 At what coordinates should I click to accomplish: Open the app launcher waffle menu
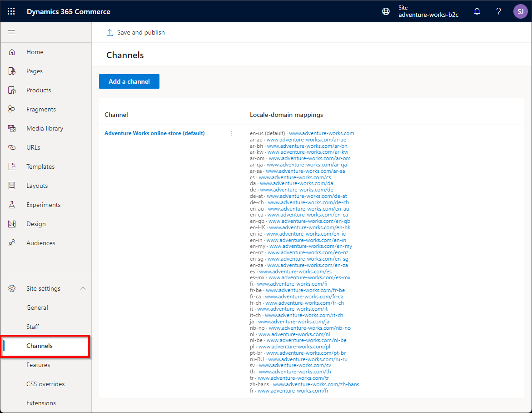(x=11, y=11)
